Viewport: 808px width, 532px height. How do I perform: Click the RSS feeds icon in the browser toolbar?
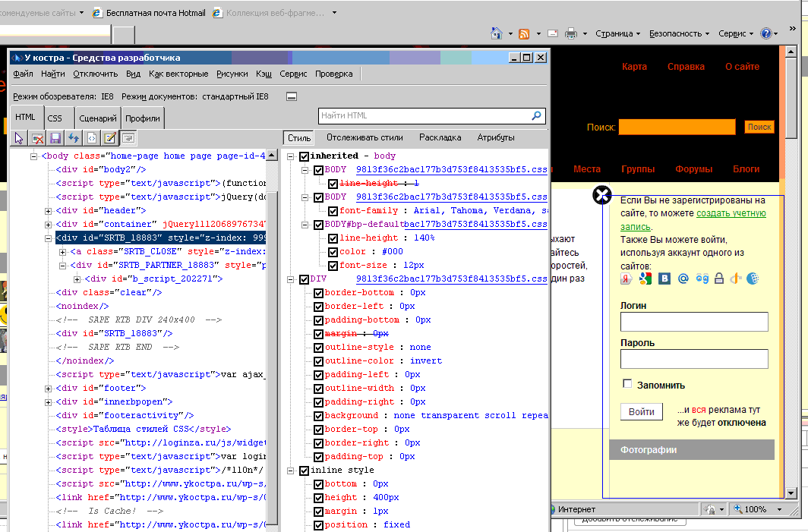pos(524,33)
